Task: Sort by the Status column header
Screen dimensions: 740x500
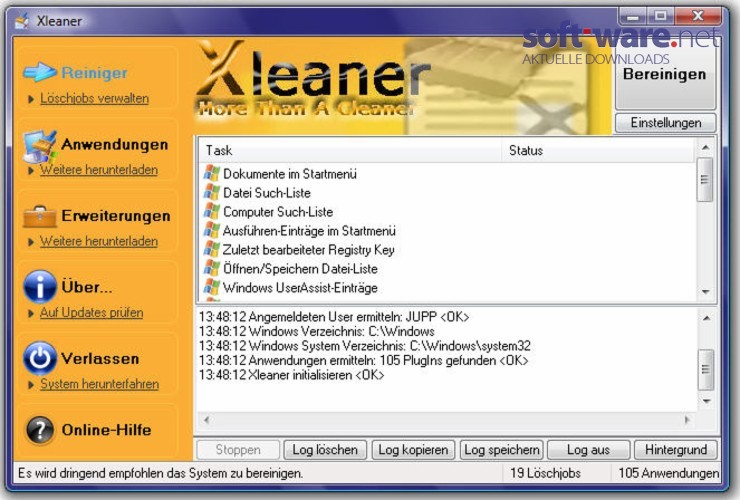Action: [x=597, y=151]
